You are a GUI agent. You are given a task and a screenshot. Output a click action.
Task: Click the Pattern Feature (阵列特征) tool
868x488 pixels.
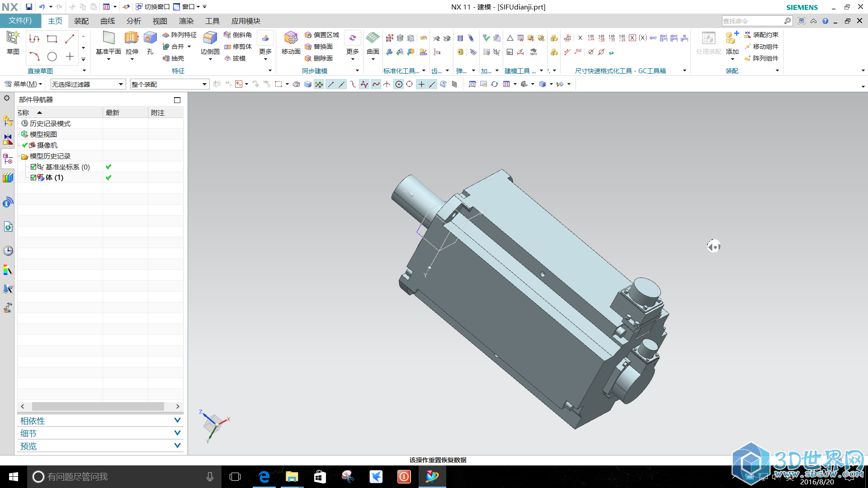(179, 35)
